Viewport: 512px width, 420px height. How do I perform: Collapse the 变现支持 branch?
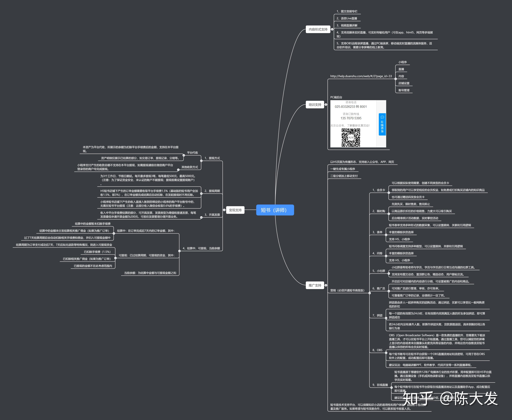tap(224, 210)
